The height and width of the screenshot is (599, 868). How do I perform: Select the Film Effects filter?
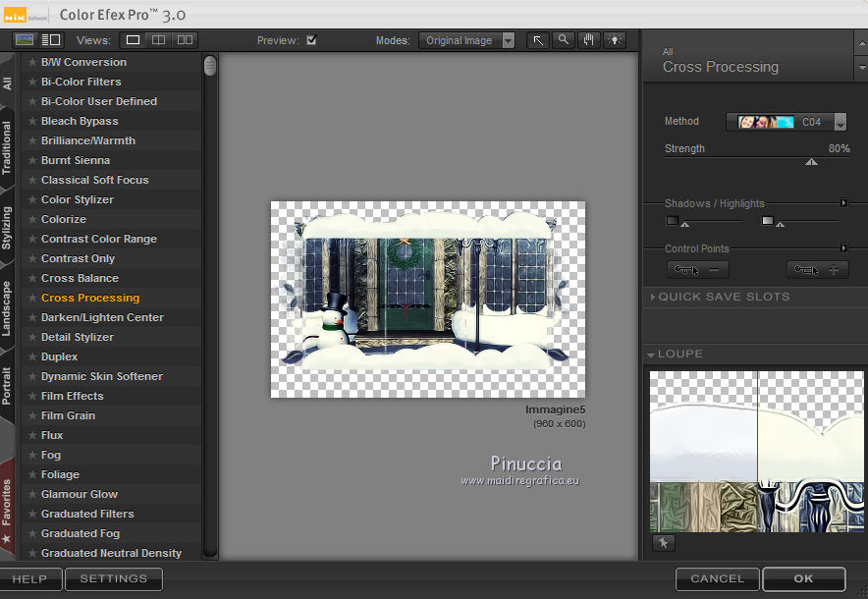tap(72, 396)
